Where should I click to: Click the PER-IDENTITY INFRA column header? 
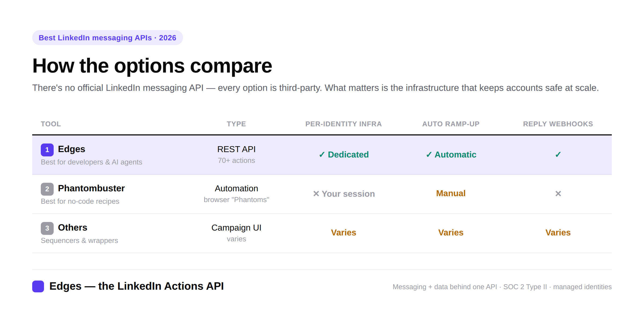[343, 124]
